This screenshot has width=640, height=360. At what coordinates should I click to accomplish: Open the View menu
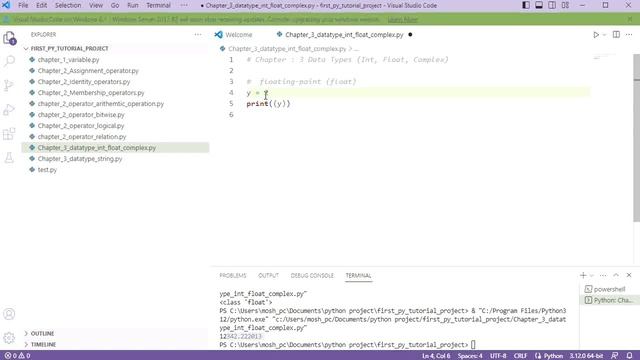[x=96, y=5]
